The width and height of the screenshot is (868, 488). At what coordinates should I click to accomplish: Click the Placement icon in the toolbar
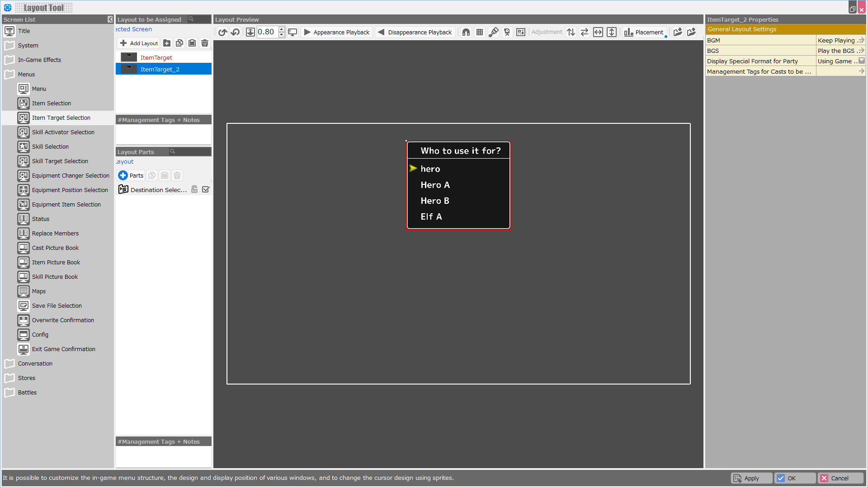(644, 32)
